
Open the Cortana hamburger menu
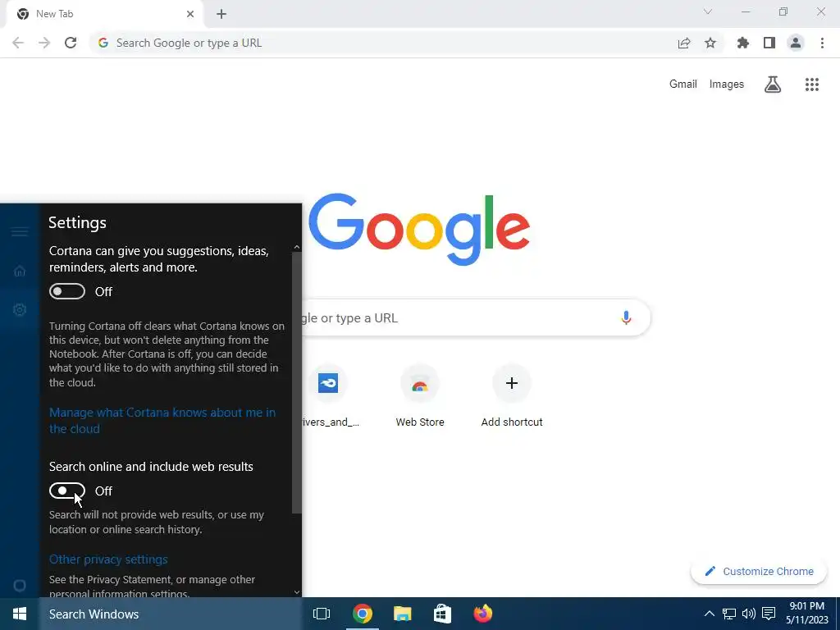tap(20, 232)
